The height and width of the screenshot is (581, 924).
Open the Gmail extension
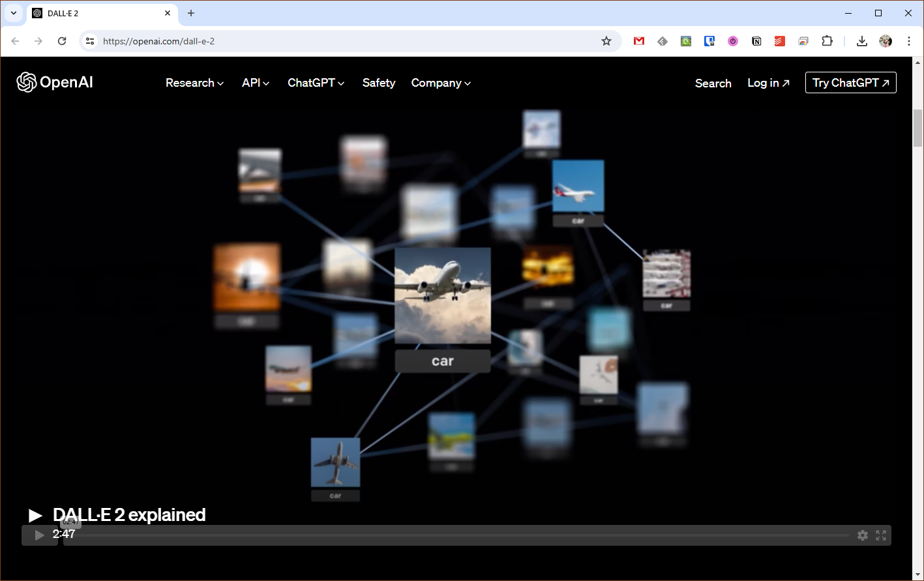639,41
